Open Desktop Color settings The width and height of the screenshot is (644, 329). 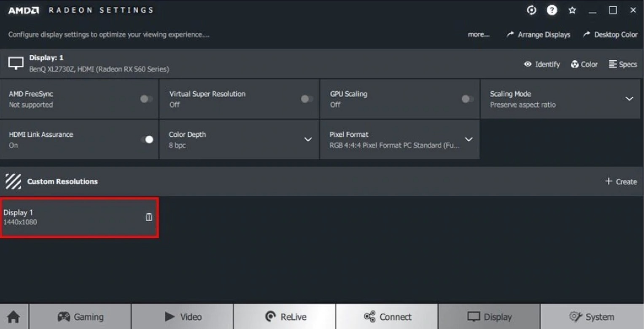(x=610, y=35)
